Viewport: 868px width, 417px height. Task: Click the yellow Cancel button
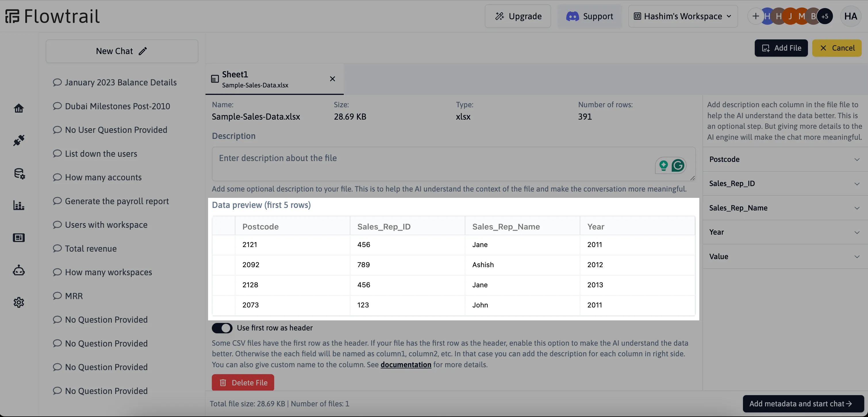836,48
